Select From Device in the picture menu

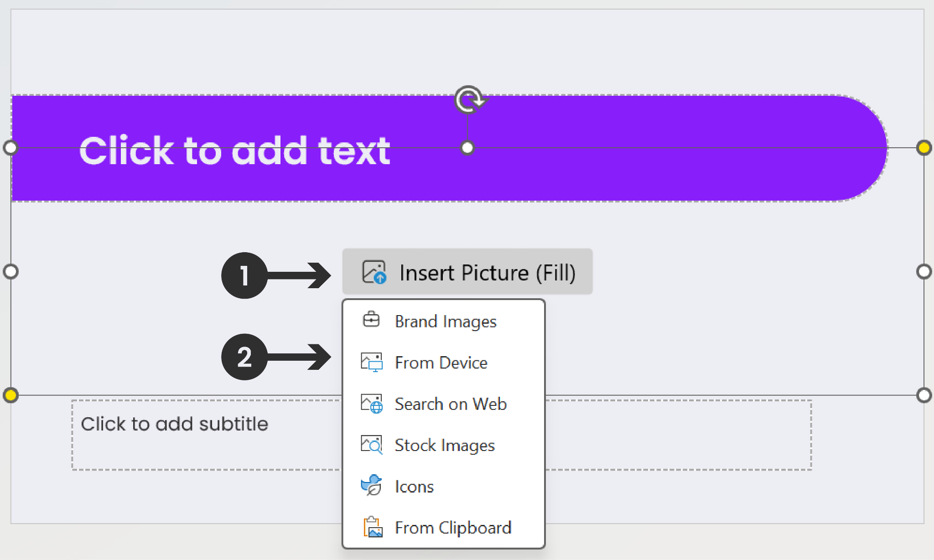click(444, 363)
